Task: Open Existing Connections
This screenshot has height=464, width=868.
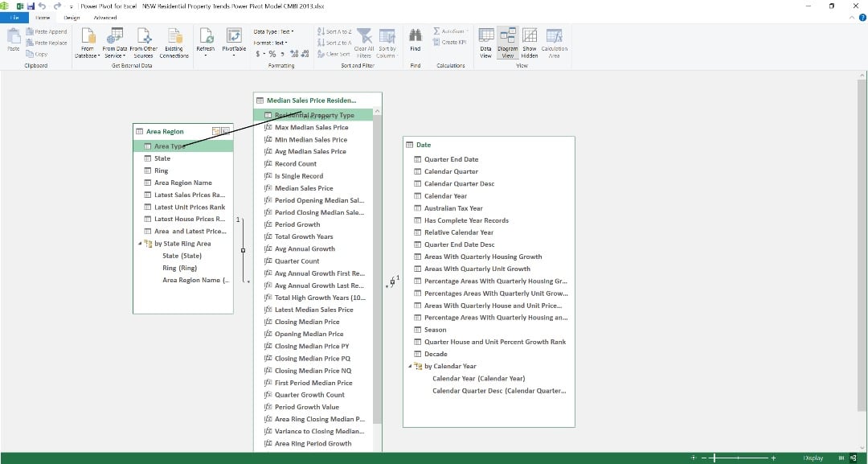Action: click(x=174, y=43)
